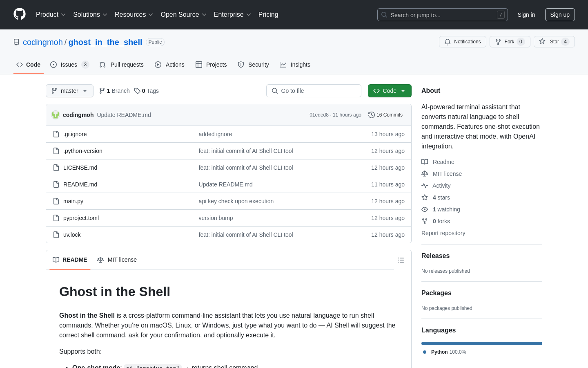View 16 Commits history
The height and width of the screenshot is (368, 588).
385,115
